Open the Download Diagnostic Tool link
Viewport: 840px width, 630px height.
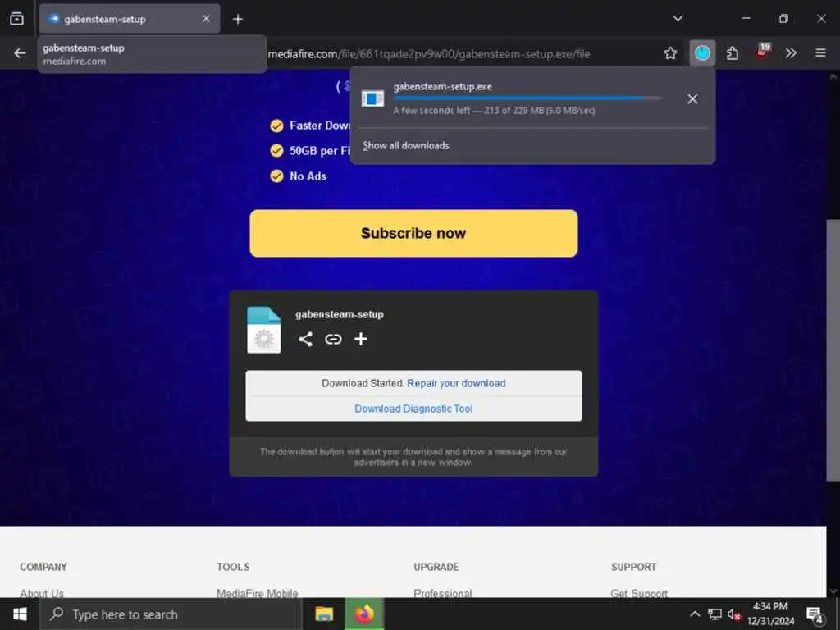413,409
